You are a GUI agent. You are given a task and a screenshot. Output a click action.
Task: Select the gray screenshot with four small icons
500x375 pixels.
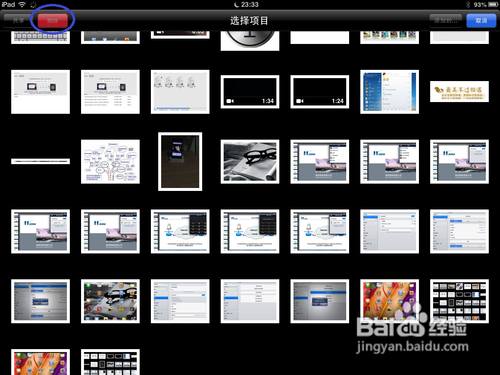tap(180, 92)
